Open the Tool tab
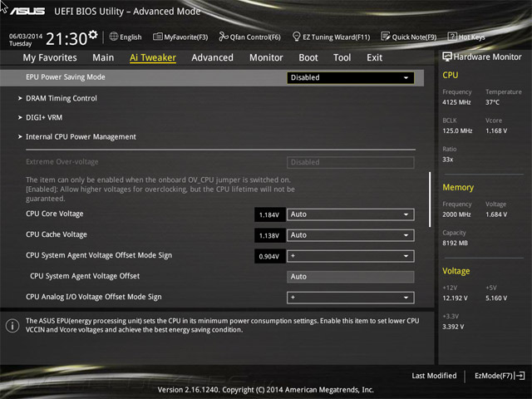 coord(342,57)
